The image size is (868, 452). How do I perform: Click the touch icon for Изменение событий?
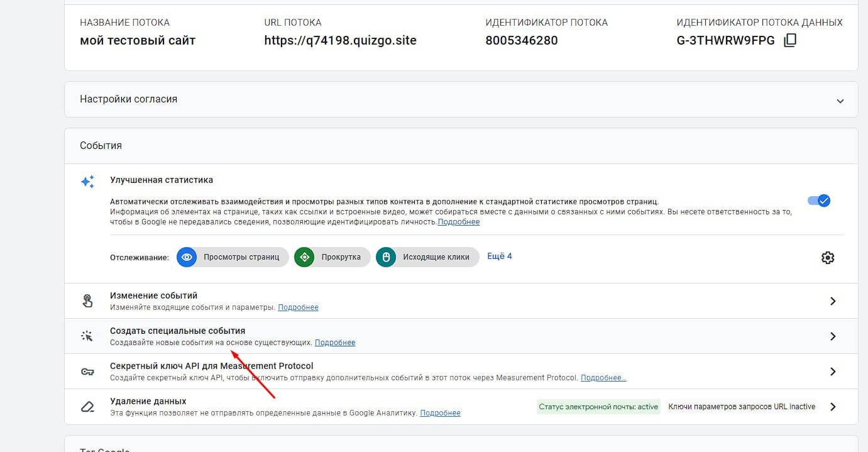pyautogui.click(x=87, y=301)
